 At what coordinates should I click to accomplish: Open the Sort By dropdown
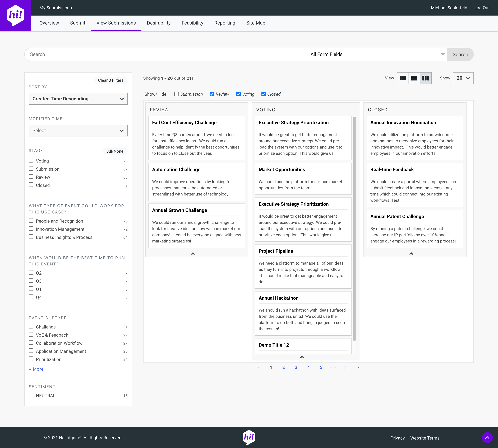pos(78,99)
